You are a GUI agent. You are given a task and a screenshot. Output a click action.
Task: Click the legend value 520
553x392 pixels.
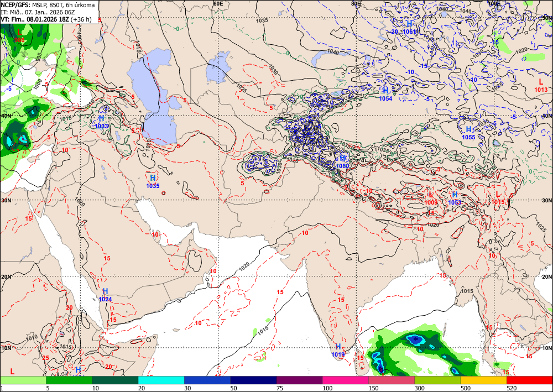pyautogui.click(x=512, y=388)
